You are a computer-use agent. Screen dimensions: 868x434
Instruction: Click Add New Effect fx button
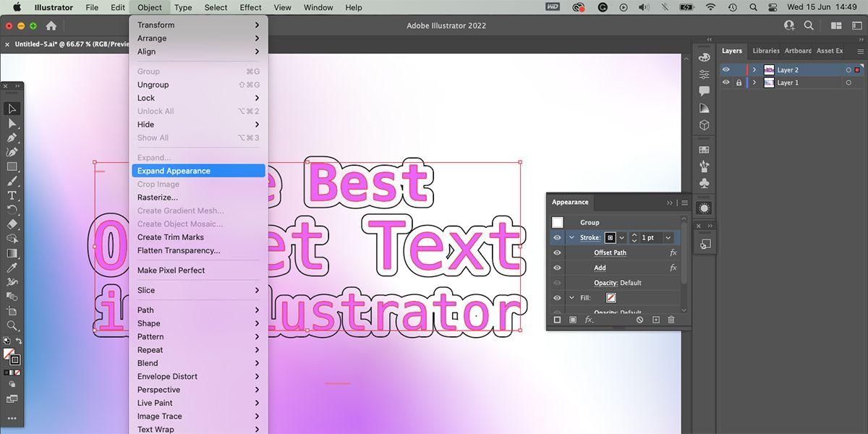(x=589, y=320)
